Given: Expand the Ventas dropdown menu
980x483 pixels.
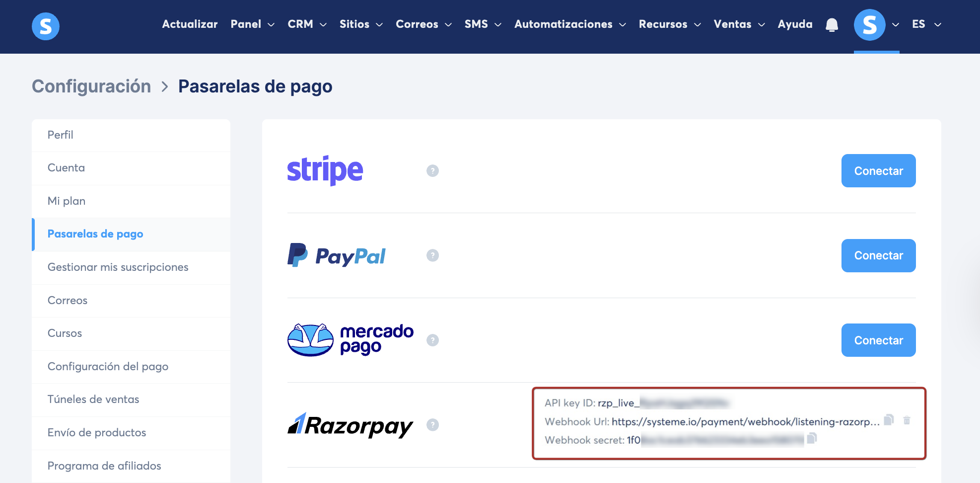Looking at the screenshot, I should coord(739,24).
